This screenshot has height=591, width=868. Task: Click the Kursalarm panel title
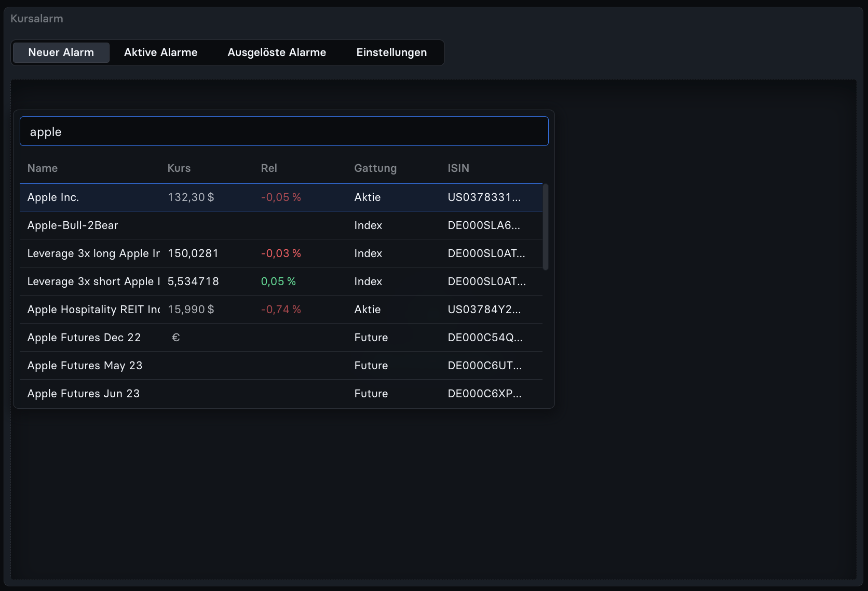coord(37,19)
